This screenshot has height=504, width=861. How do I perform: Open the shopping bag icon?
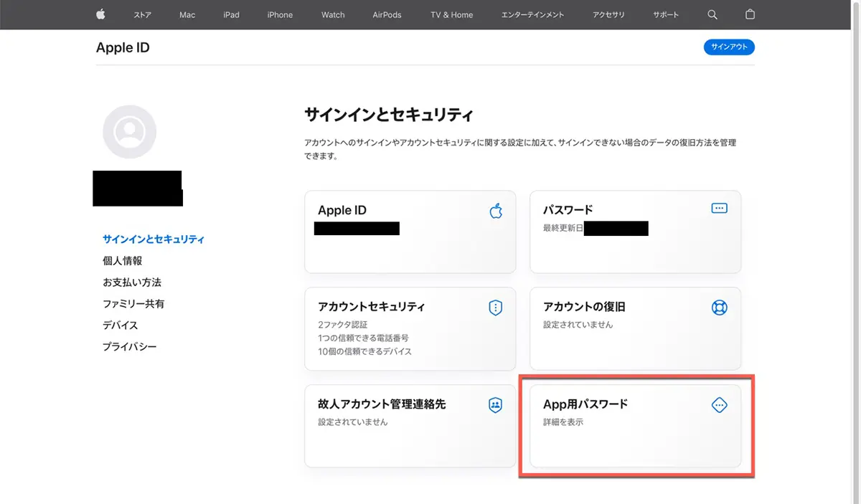[x=751, y=14]
